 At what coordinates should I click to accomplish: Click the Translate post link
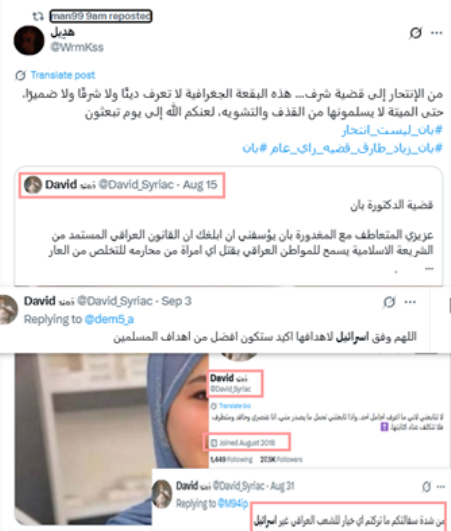pos(63,75)
